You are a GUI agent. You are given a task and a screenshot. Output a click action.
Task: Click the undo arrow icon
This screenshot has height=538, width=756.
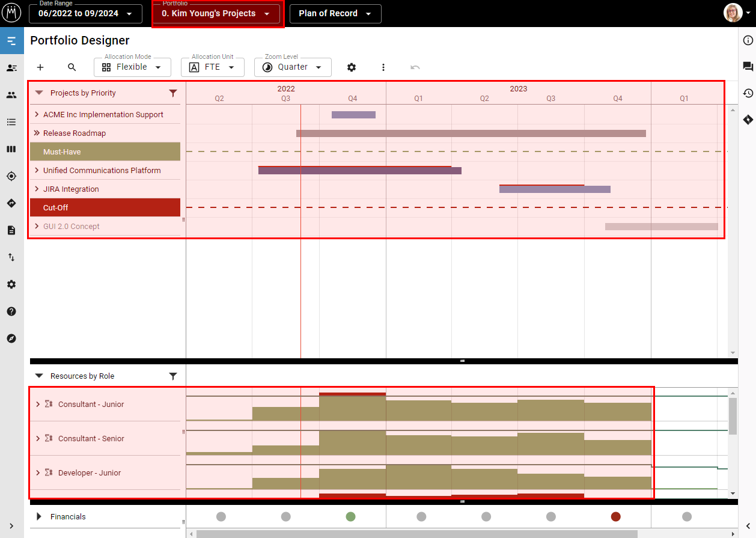(x=415, y=67)
